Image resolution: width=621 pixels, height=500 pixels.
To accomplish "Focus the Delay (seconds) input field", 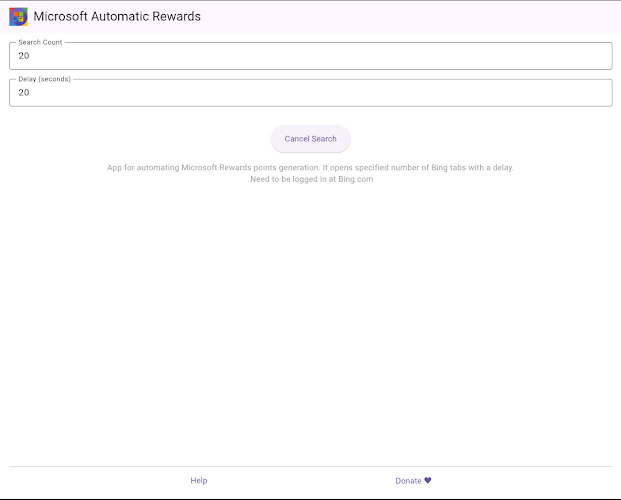I will click(x=310, y=93).
